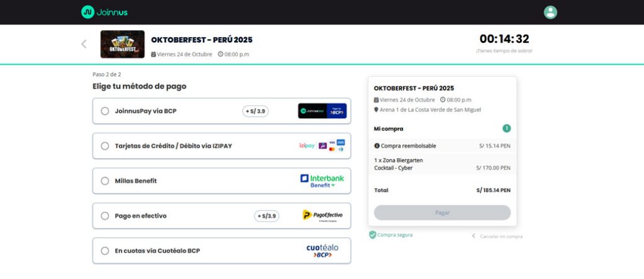
Task: Open the user profile avatar icon
Action: pos(550,13)
